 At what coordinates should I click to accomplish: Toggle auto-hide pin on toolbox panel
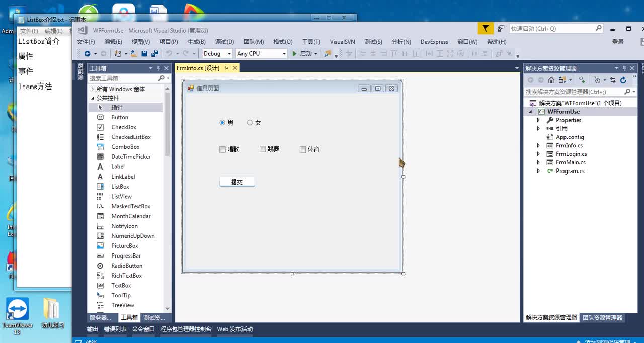click(x=158, y=68)
